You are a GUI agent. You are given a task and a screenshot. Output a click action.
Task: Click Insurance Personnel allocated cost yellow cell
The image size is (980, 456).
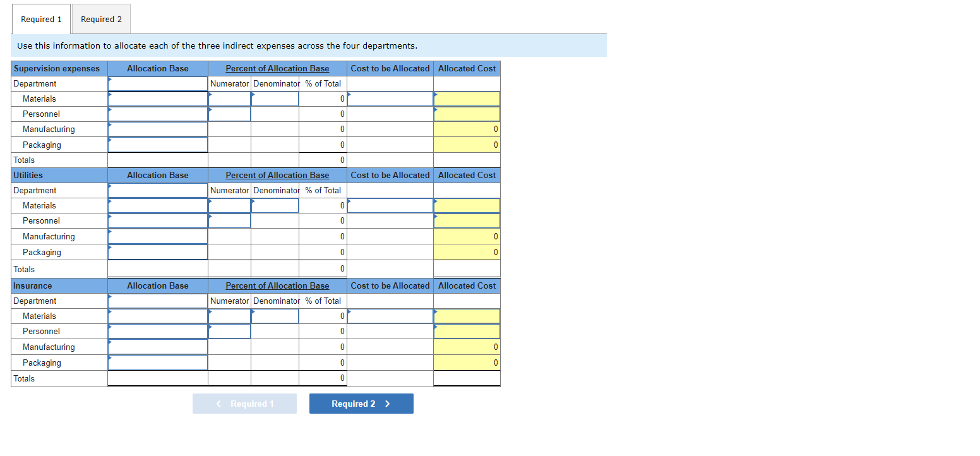467,331
